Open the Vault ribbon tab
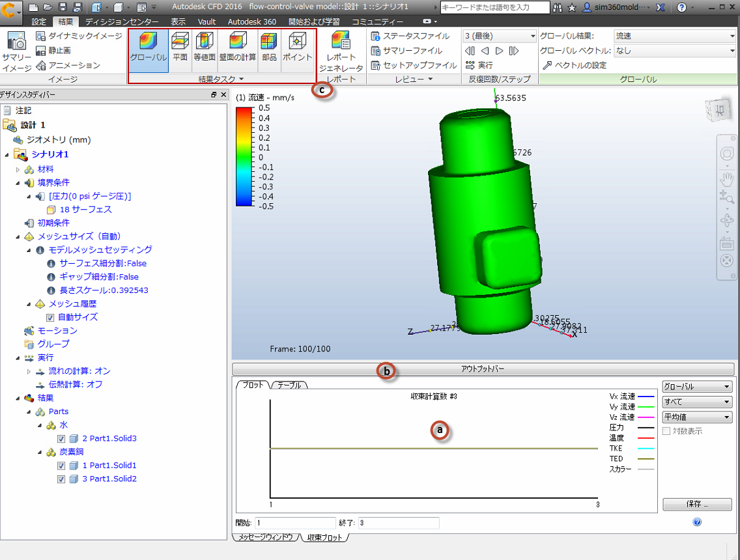Screen dimensions: 740x560 206,21
